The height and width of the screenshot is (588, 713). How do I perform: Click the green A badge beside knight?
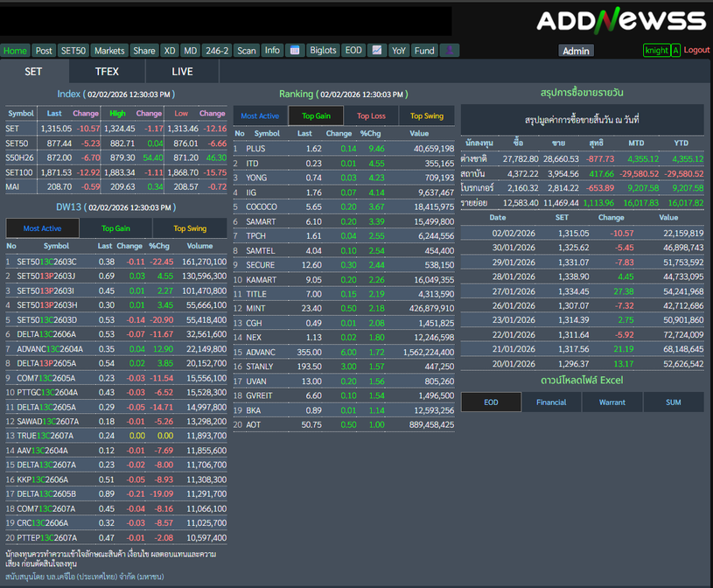tap(675, 51)
